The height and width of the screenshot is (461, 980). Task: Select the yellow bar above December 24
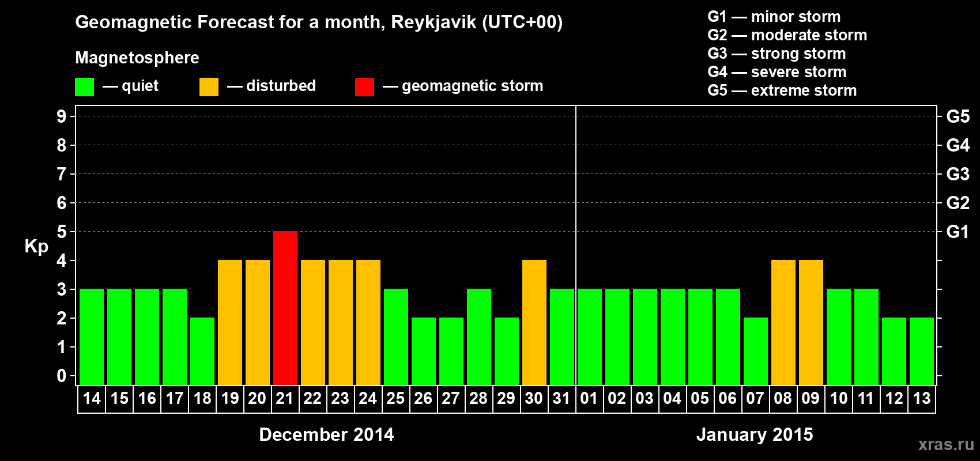pos(368,322)
